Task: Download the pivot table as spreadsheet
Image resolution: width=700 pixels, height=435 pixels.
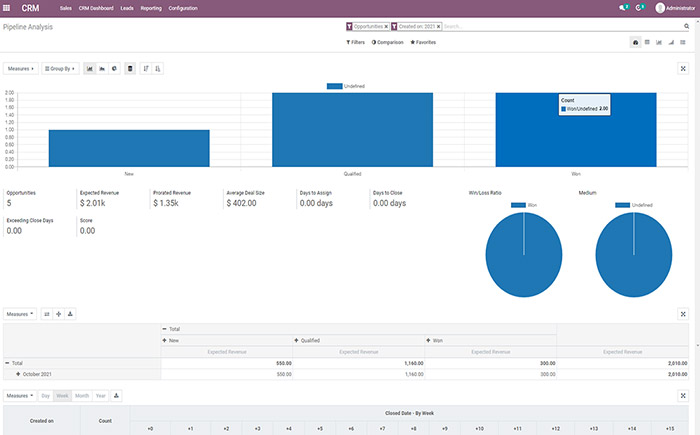Action: (x=69, y=313)
